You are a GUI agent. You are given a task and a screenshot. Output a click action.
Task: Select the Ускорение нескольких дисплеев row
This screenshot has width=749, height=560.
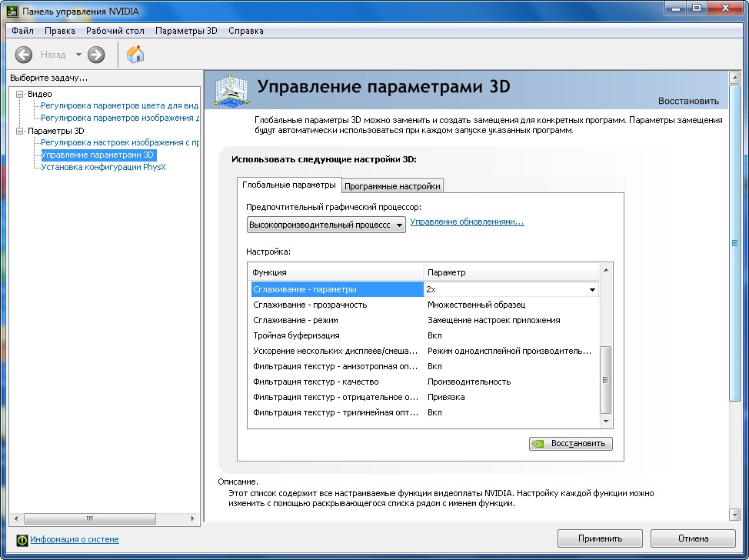[x=424, y=351]
